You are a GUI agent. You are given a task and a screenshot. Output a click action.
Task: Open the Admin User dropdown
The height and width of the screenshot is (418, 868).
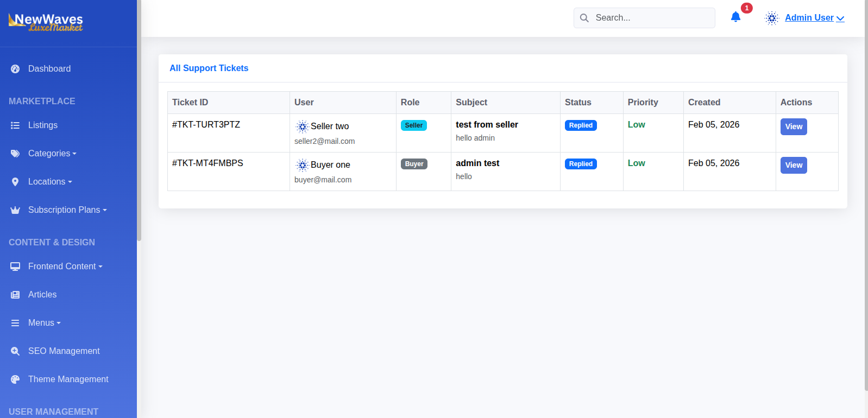tap(814, 18)
